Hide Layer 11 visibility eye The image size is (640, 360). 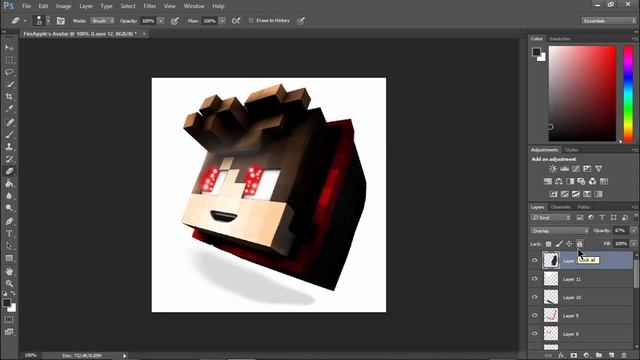point(535,279)
